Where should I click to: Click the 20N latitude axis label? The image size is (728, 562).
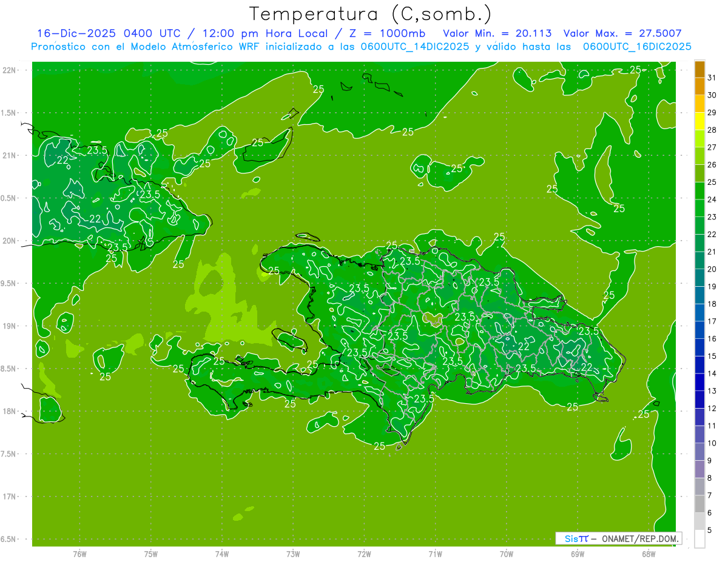pyautogui.click(x=9, y=241)
